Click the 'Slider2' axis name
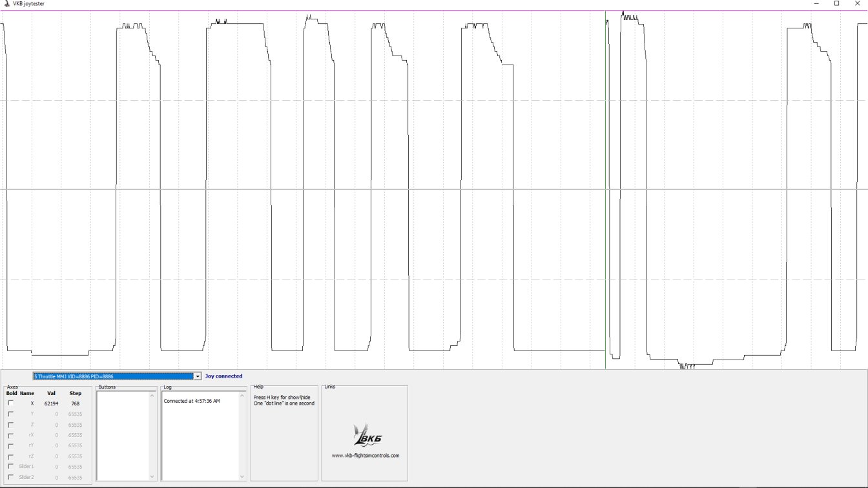The image size is (868, 488). tap(26, 477)
